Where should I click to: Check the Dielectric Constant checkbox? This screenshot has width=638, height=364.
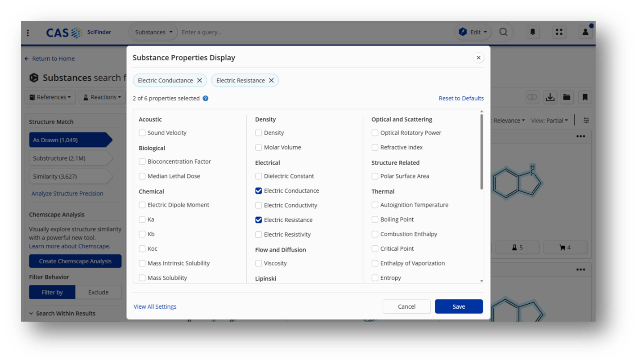(258, 176)
